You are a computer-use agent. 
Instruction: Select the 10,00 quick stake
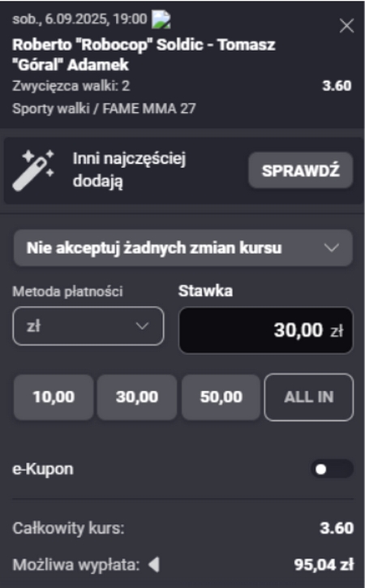[x=54, y=397]
